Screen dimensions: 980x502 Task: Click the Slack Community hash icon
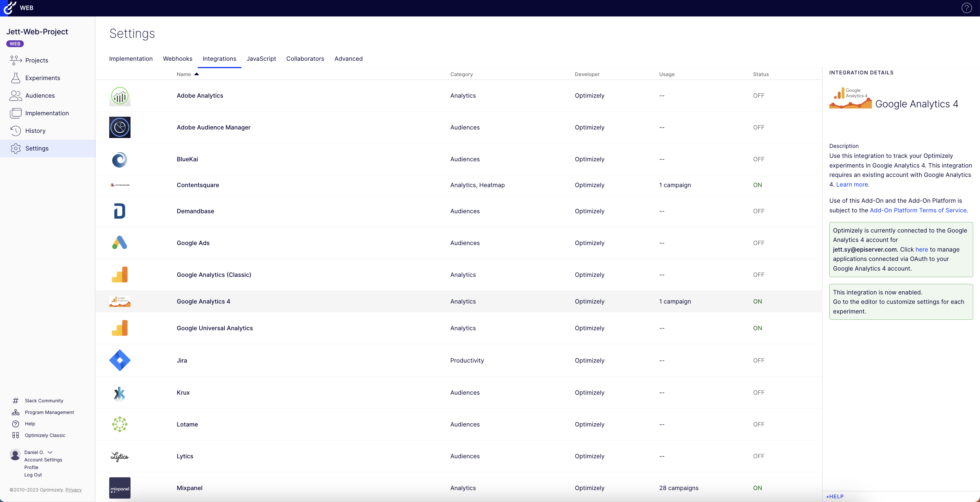point(16,400)
